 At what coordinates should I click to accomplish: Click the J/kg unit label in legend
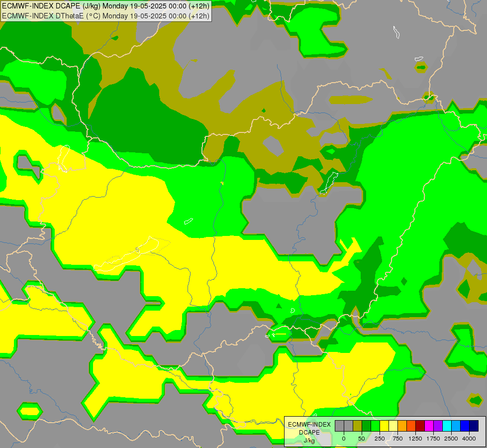click(x=309, y=441)
